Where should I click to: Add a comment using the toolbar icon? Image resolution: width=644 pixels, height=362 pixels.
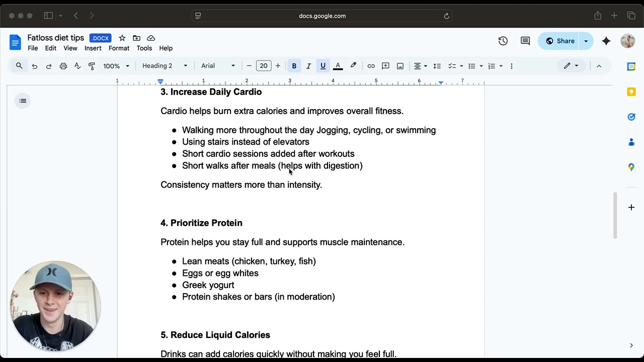[x=385, y=66]
